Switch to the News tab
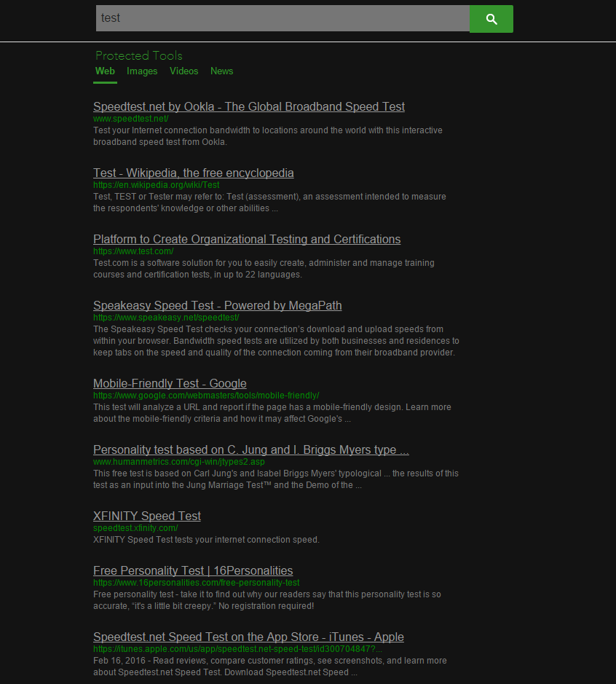This screenshot has width=616, height=684. (x=221, y=71)
